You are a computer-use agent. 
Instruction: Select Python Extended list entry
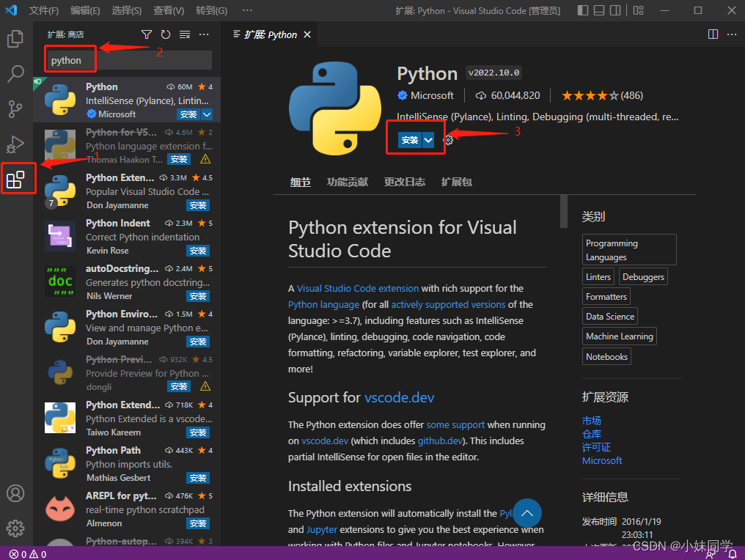pyautogui.click(x=128, y=418)
